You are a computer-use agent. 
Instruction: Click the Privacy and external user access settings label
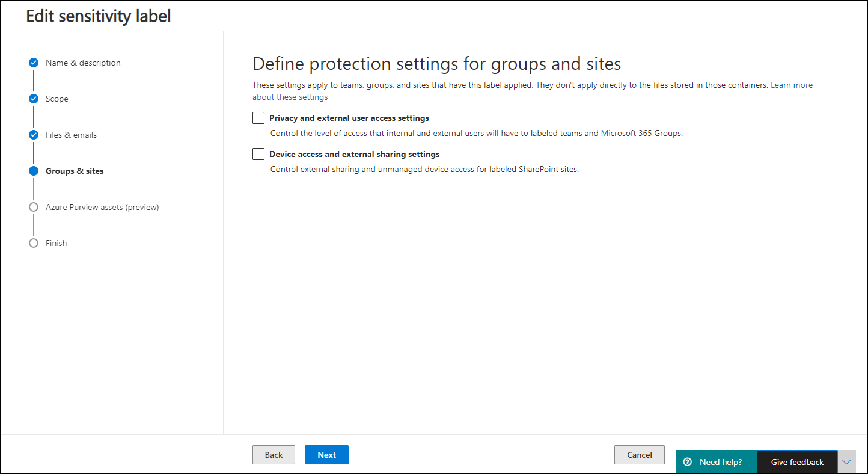click(349, 118)
